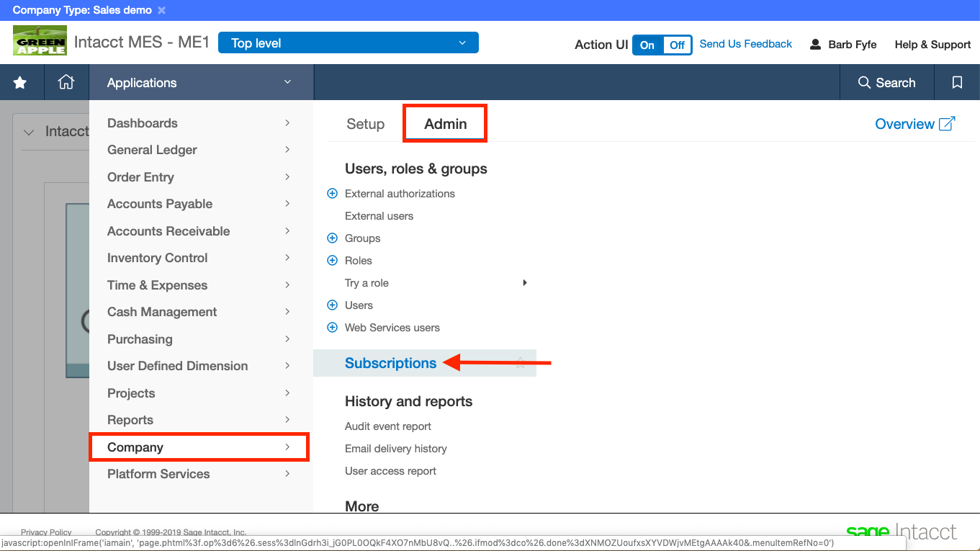Expand the General Ledger submenu
This screenshot has width=980, height=551.
(287, 150)
